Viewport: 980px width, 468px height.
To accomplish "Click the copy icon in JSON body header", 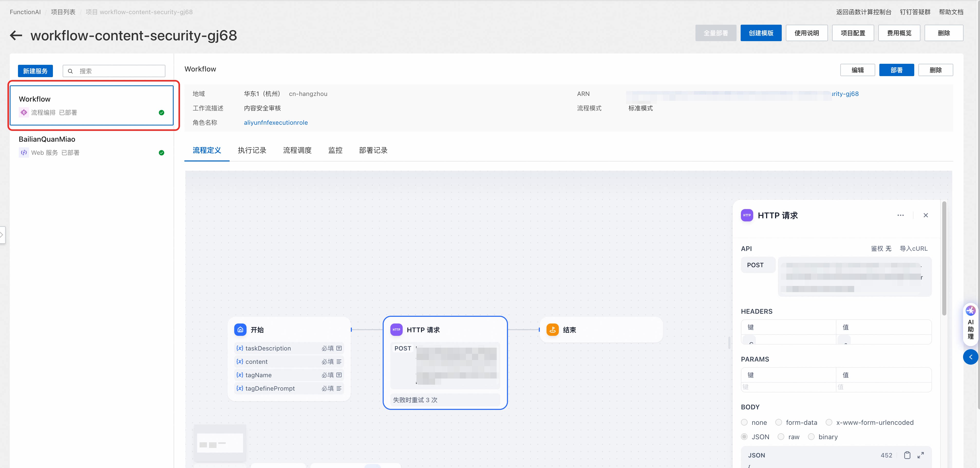I will coord(907,455).
